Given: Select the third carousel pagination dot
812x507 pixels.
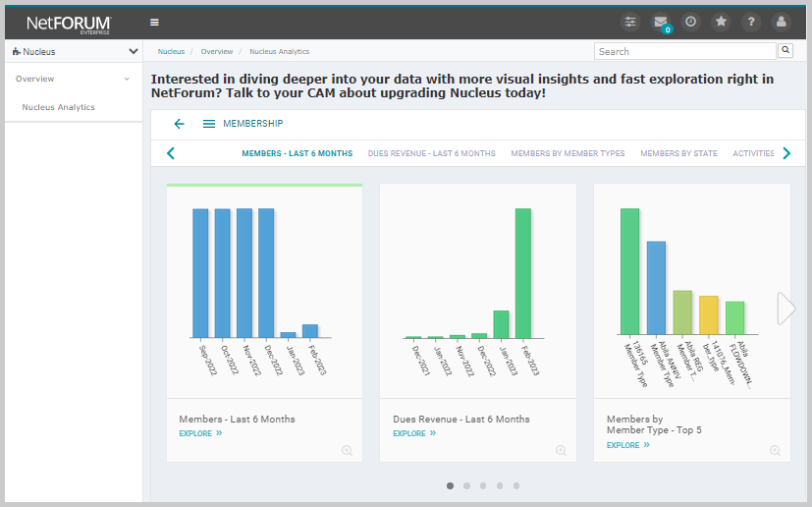Looking at the screenshot, I should click(x=483, y=485).
